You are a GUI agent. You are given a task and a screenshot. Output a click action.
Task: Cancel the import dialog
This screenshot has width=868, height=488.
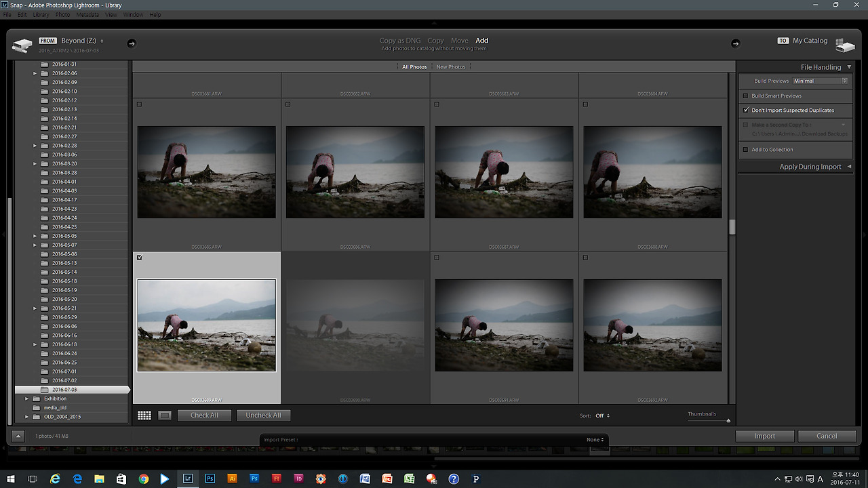pyautogui.click(x=827, y=436)
